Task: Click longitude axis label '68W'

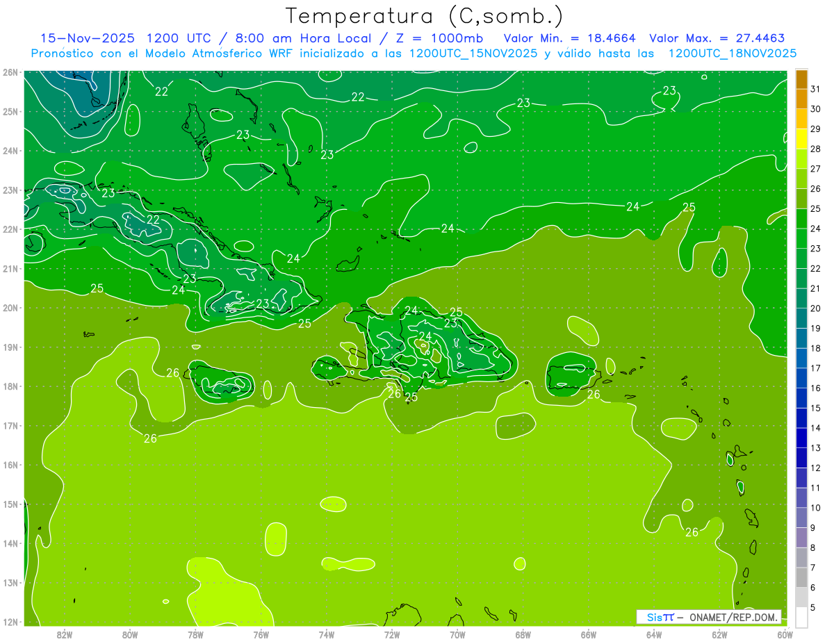Action: (x=523, y=634)
